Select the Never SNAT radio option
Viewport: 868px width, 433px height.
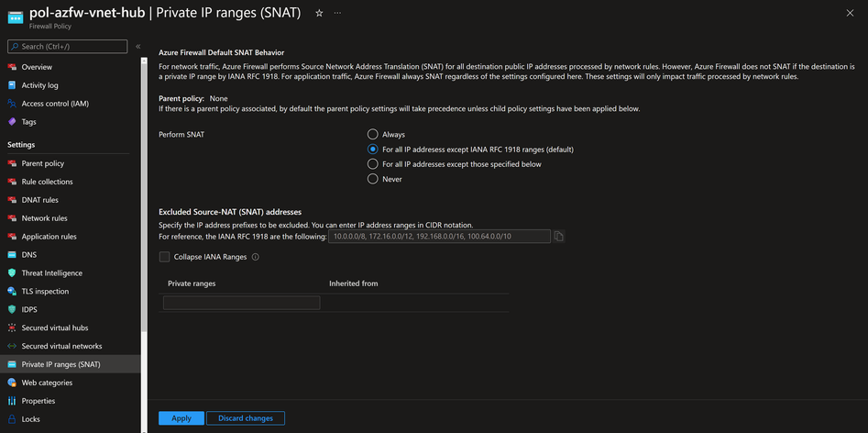click(x=372, y=180)
